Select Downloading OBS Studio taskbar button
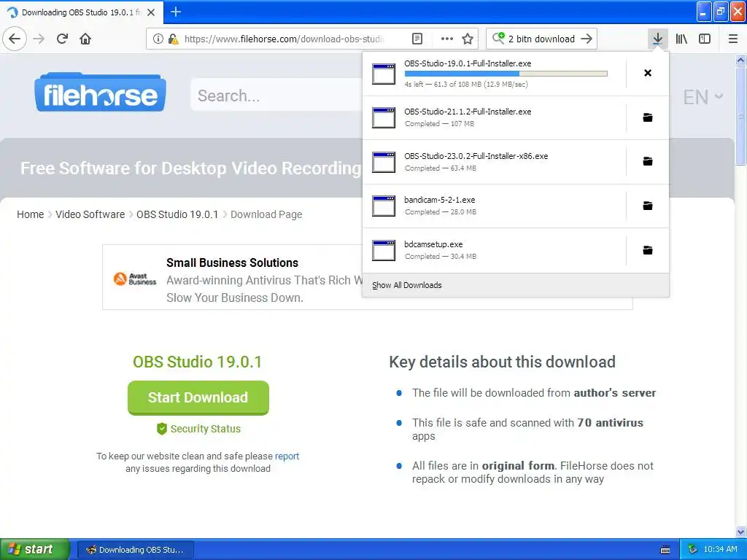This screenshot has height=560, width=747. (135, 550)
